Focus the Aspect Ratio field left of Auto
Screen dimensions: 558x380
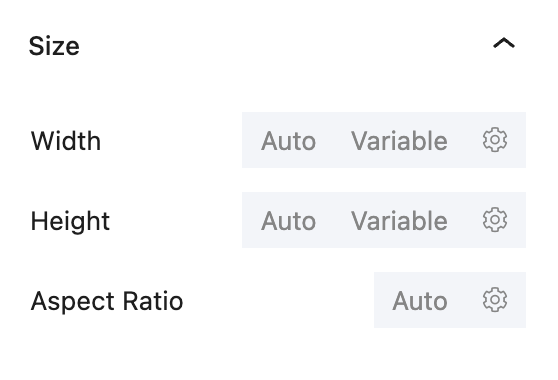(x=383, y=300)
